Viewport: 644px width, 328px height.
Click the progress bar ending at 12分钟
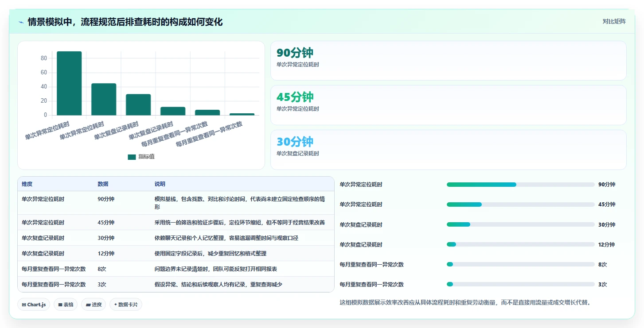(521, 244)
